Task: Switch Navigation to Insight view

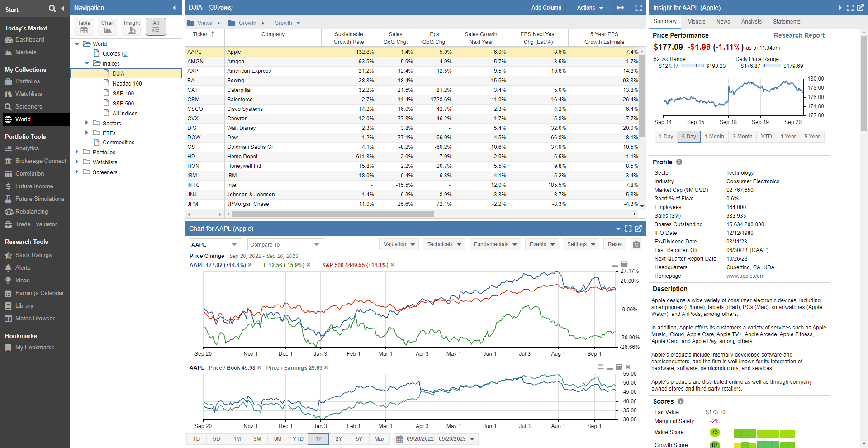Action: [132, 27]
